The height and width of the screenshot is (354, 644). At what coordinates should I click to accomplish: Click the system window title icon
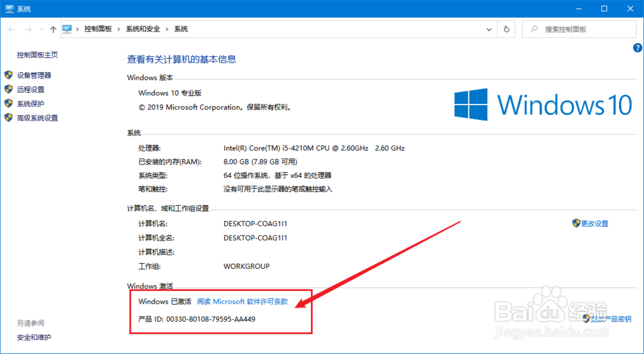[9, 8]
